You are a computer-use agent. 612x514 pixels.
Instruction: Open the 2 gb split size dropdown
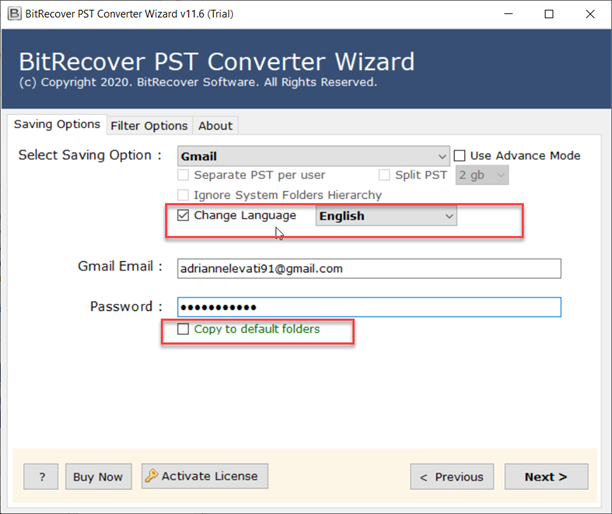click(482, 175)
